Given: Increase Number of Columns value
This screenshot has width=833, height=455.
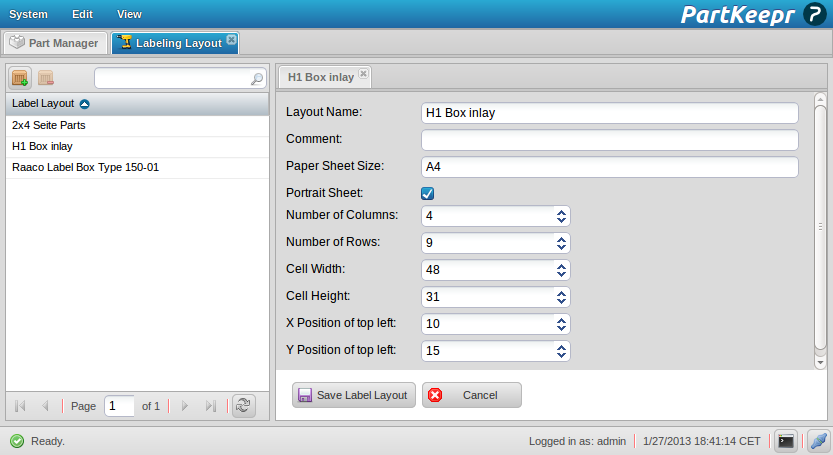Looking at the screenshot, I should point(562,212).
